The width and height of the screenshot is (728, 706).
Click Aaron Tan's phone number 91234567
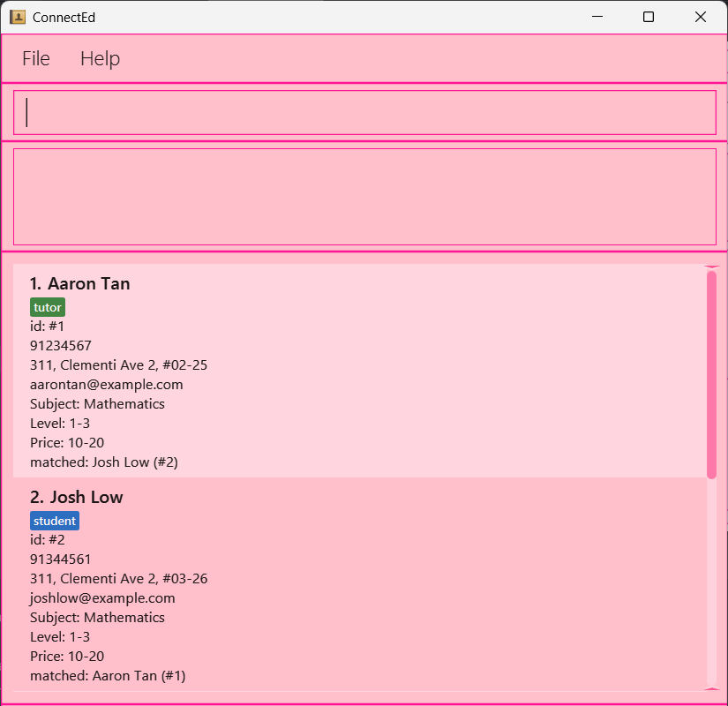[x=61, y=346]
